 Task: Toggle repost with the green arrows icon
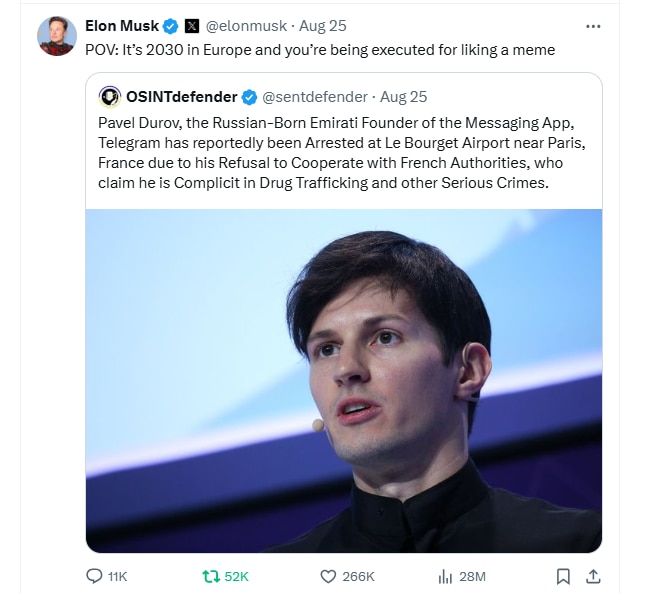click(x=211, y=576)
